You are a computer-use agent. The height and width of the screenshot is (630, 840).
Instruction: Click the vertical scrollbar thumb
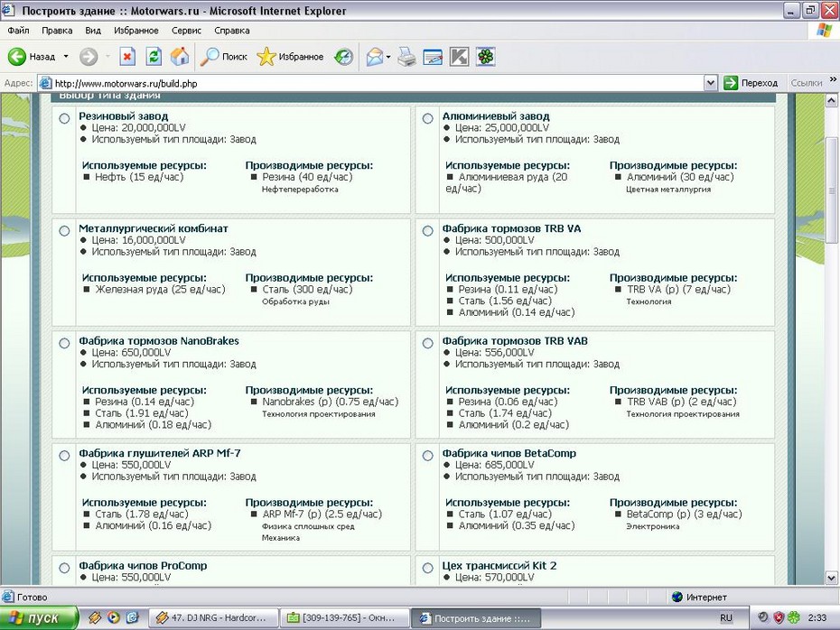tap(832, 190)
